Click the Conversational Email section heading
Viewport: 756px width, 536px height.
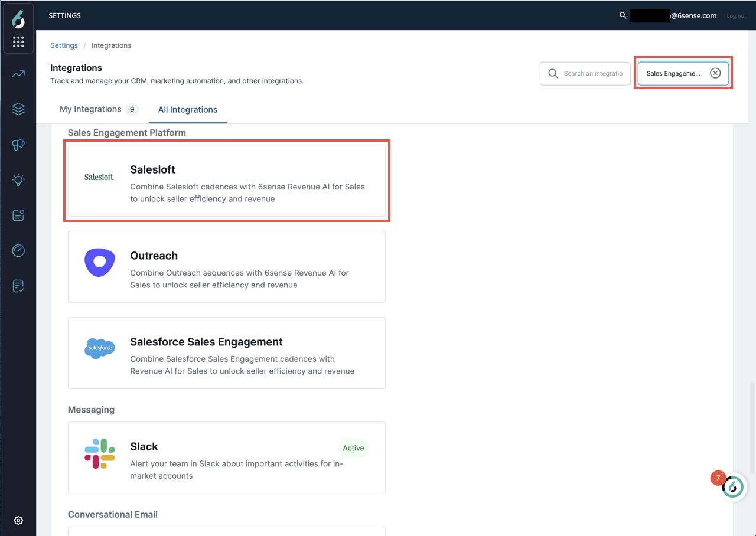[x=113, y=514]
